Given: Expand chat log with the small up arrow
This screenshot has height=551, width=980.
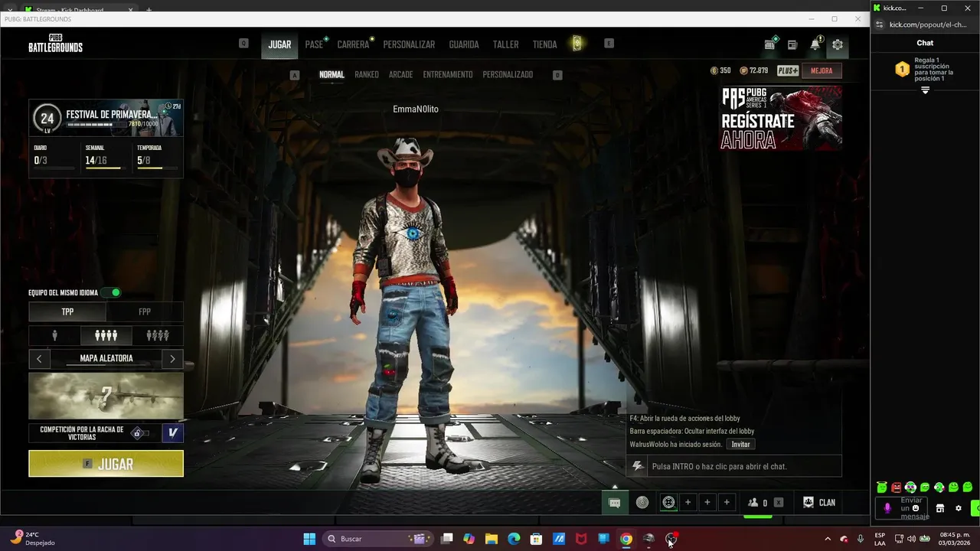Looking at the screenshot, I should pyautogui.click(x=614, y=487).
